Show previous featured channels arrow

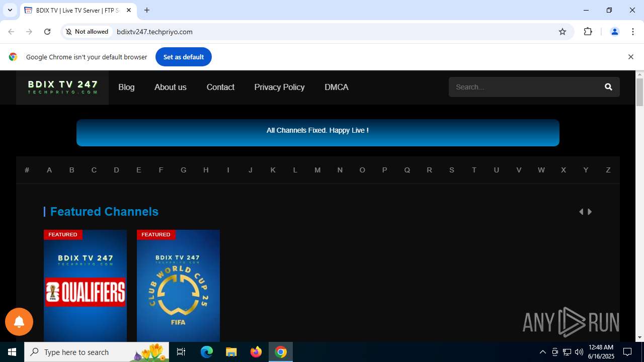click(581, 212)
